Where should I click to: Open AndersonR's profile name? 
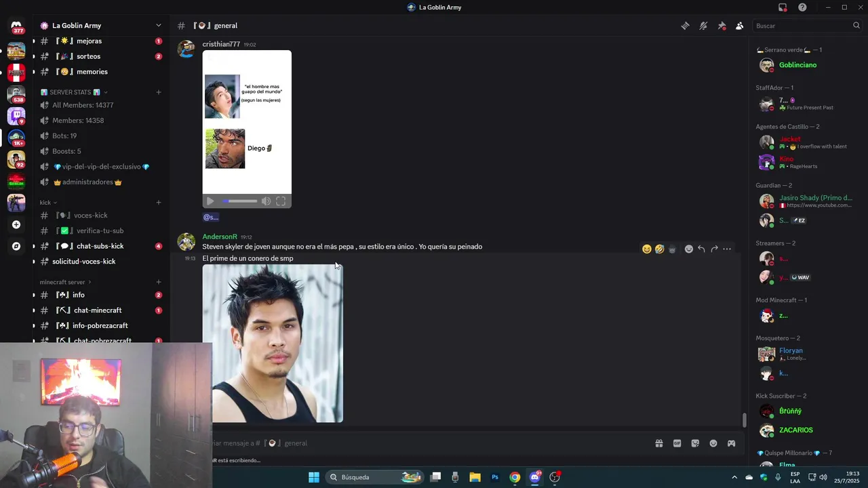(x=220, y=237)
